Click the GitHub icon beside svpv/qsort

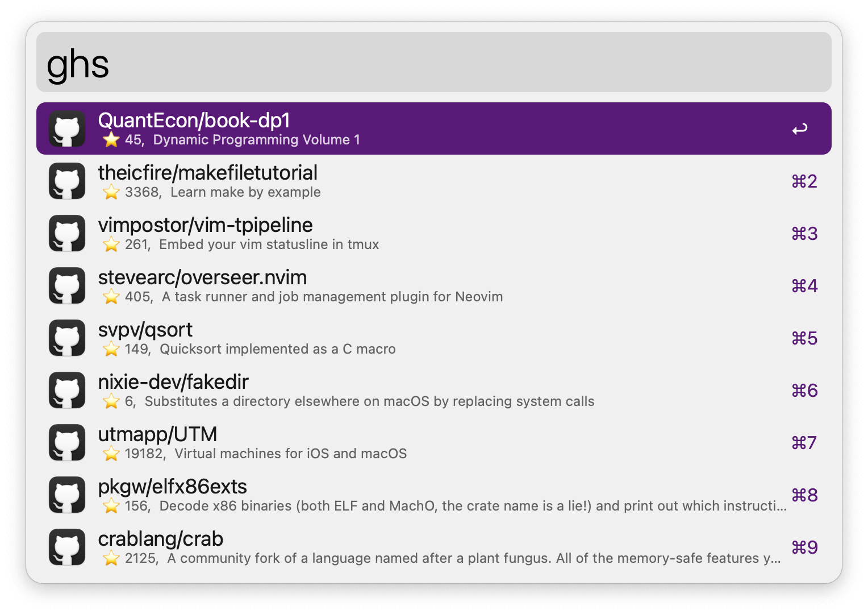[67, 338]
